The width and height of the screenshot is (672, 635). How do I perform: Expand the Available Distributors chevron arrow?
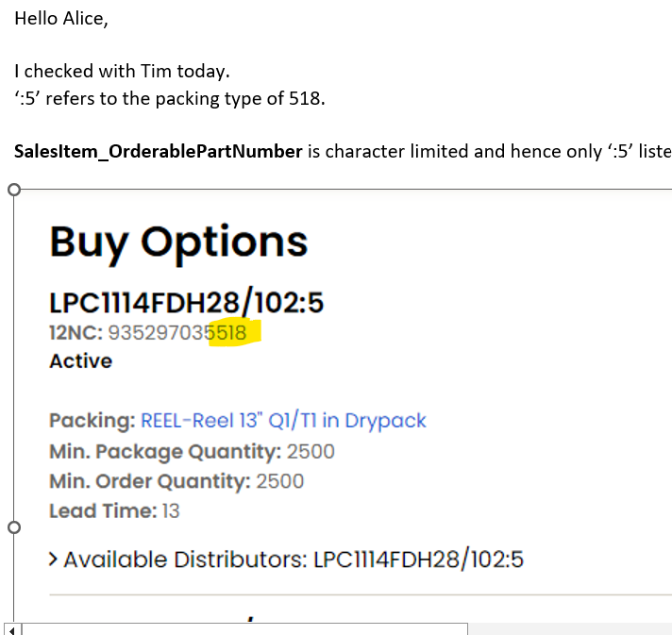point(55,560)
